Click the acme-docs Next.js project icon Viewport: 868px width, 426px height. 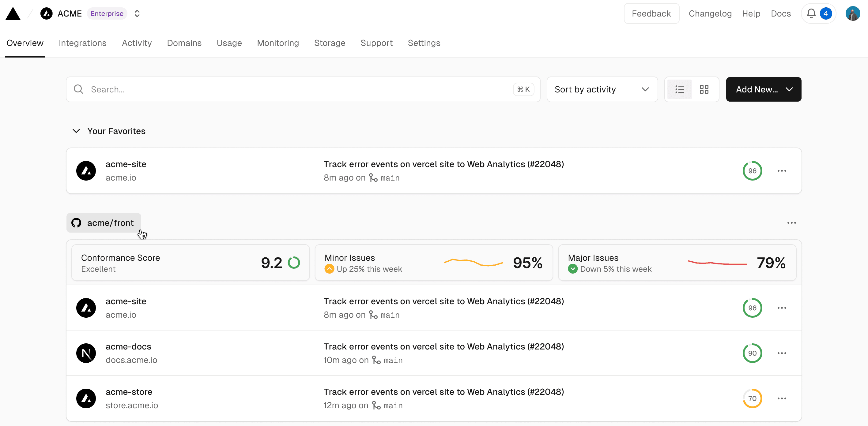click(86, 353)
